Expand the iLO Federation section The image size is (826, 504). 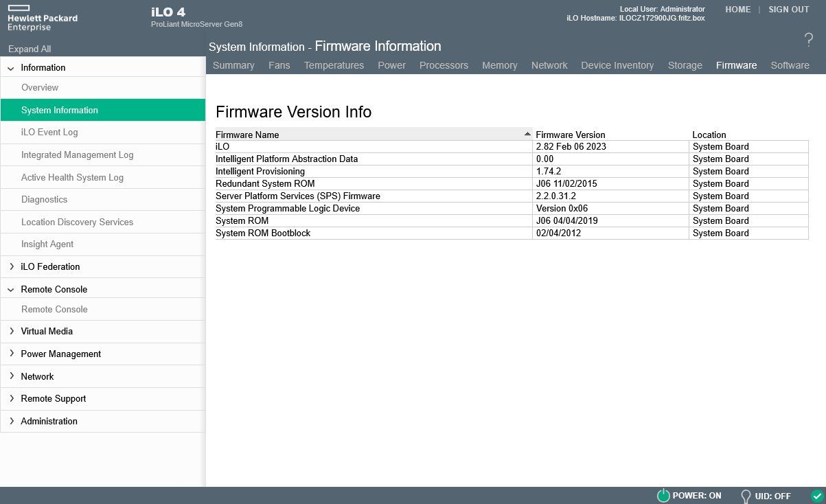[11, 266]
